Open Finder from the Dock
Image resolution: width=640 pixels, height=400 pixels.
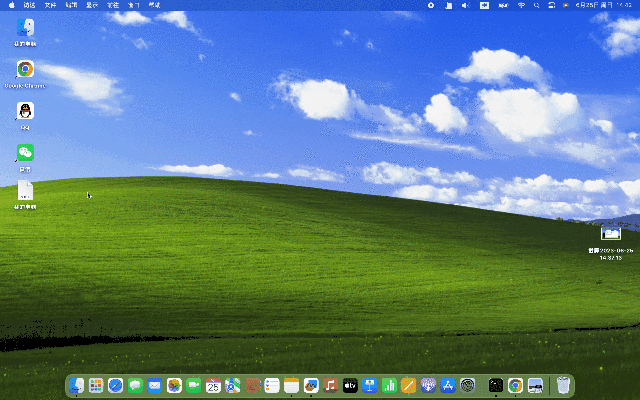click(76, 385)
